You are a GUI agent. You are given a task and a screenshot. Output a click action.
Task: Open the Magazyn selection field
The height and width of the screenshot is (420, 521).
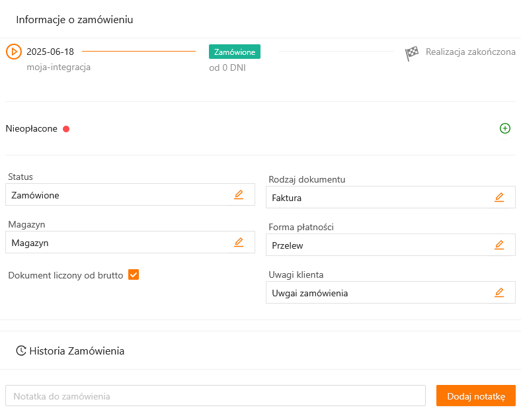point(119,243)
